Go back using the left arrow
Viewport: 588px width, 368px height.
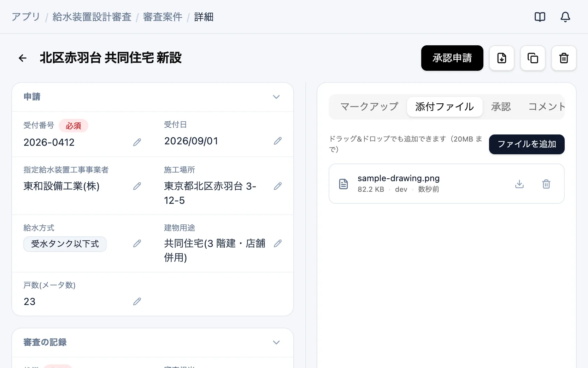click(23, 58)
